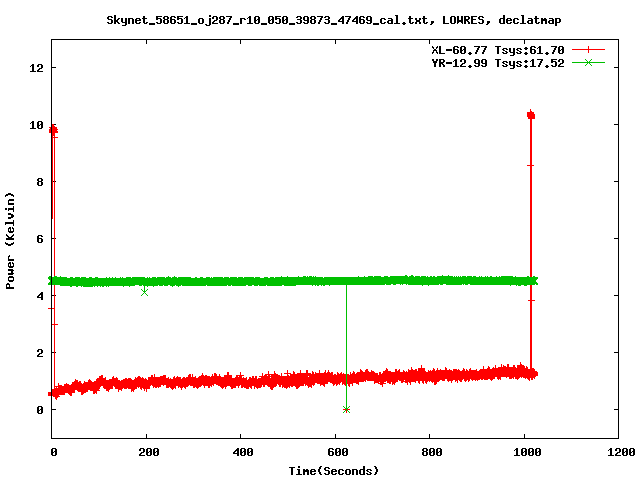Click the y-axis tick label 12

point(36,68)
